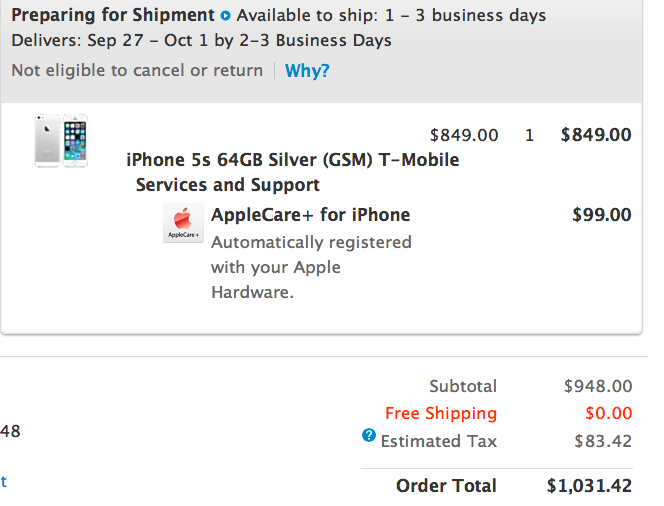Click the Delivers Sep 27 - Oct 1 line

coord(201,41)
